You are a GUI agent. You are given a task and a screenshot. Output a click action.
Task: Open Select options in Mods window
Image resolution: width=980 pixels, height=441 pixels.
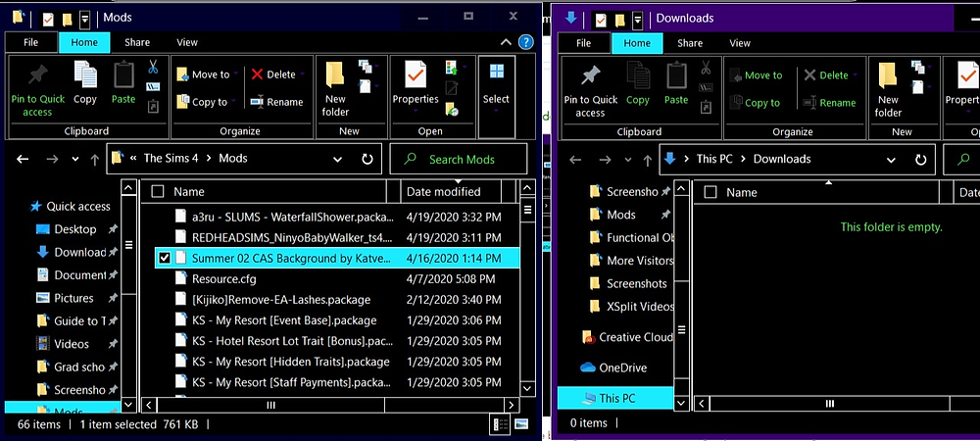pyautogui.click(x=496, y=86)
